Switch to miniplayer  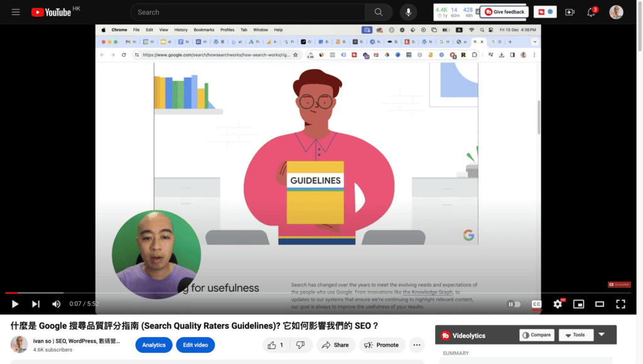(x=578, y=304)
